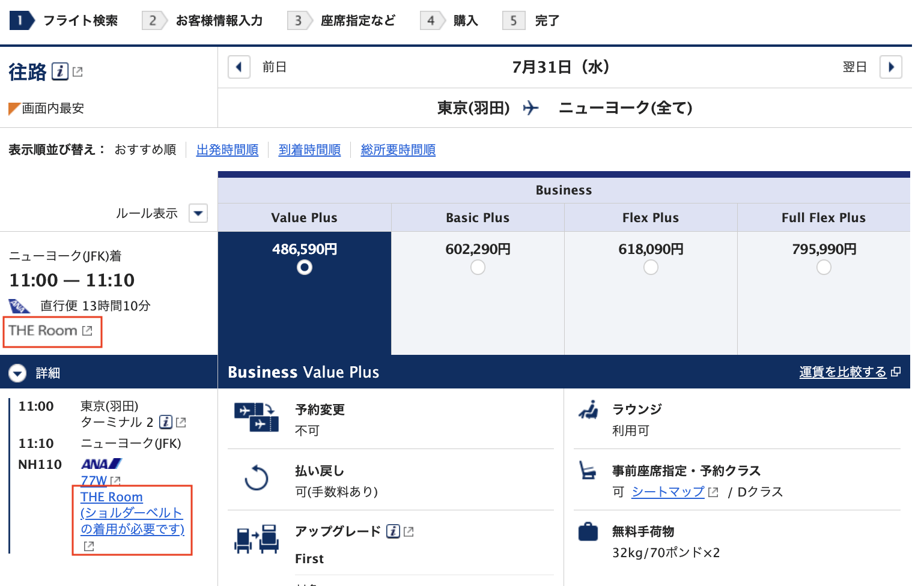924x586 pixels.
Task: Click the reservation change plane icon
Action: pos(257,417)
